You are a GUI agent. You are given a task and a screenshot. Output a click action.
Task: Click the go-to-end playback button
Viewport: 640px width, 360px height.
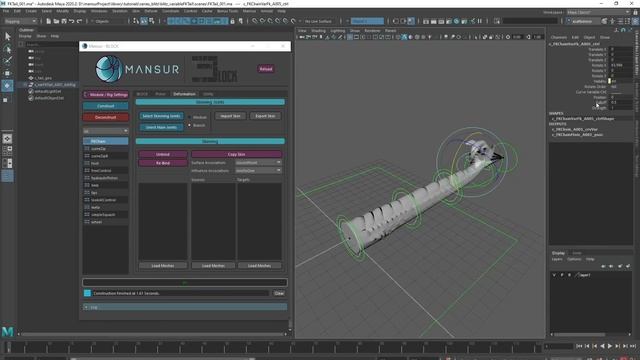tap(633, 346)
